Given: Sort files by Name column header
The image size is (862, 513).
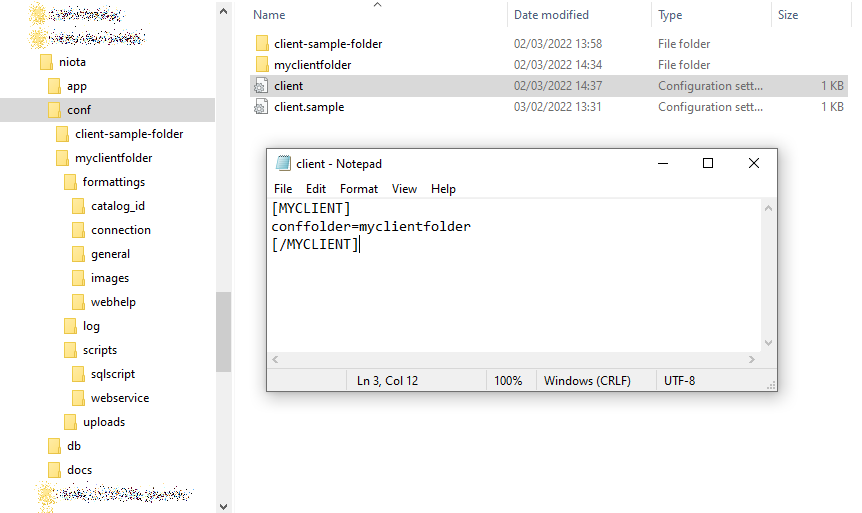Looking at the screenshot, I should point(269,15).
